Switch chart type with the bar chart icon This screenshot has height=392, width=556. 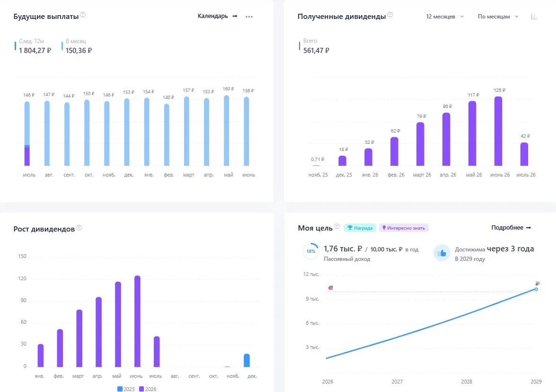534,17
